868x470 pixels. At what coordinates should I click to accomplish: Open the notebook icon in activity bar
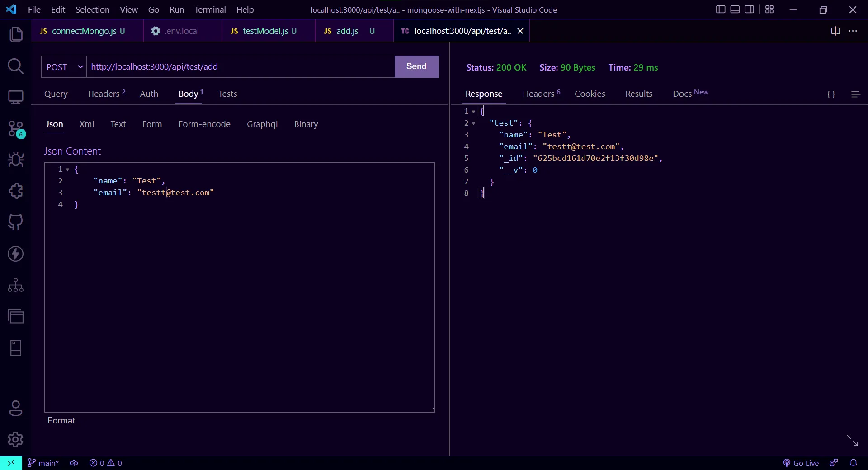[16, 348]
